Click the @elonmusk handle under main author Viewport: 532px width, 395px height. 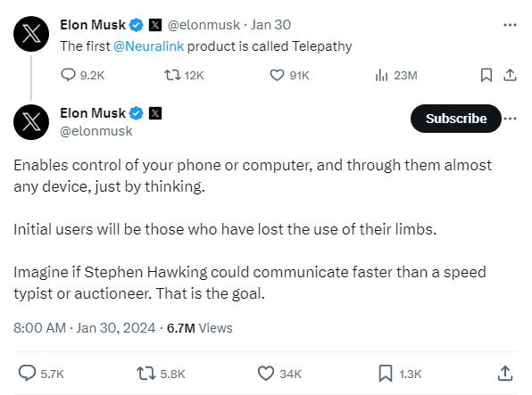click(96, 131)
